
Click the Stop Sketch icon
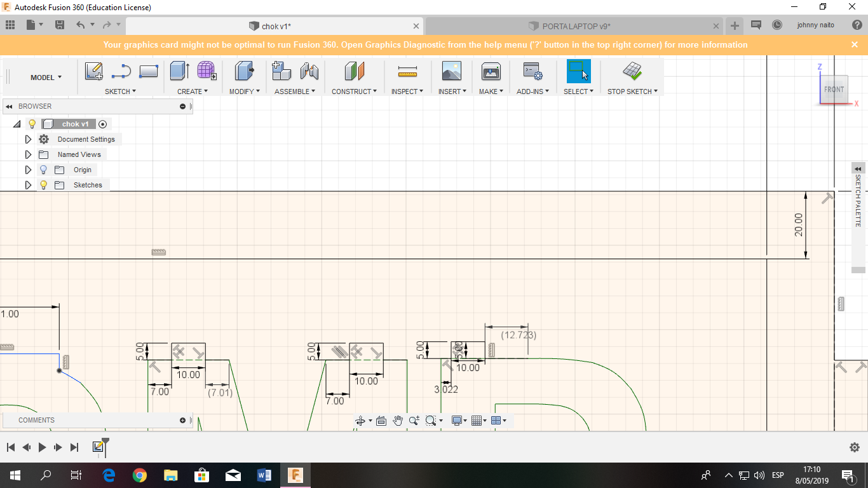632,71
